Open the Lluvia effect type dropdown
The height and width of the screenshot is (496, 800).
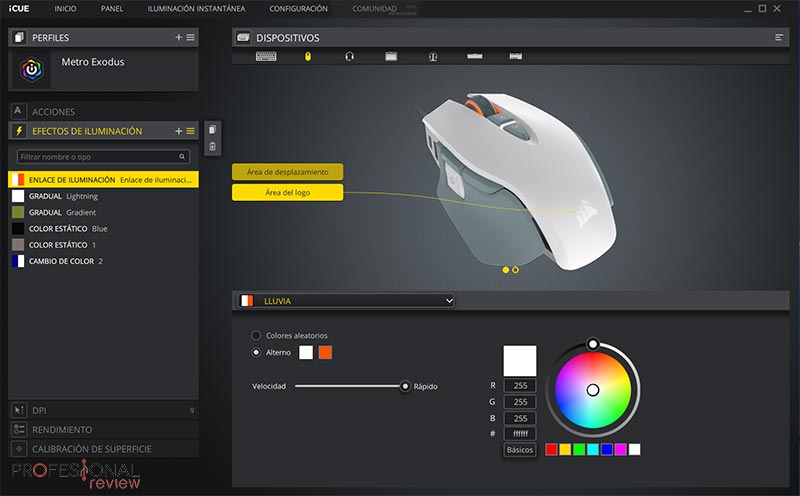tap(346, 301)
